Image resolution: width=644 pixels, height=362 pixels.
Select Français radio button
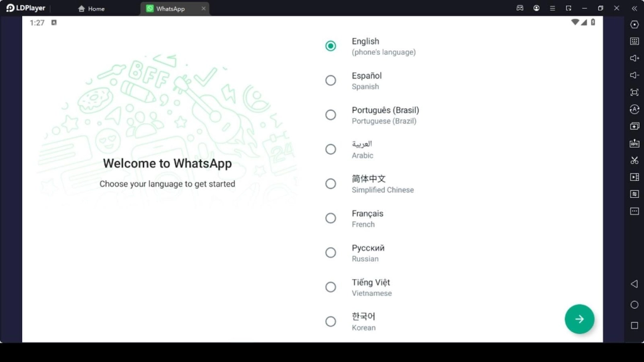331,218
